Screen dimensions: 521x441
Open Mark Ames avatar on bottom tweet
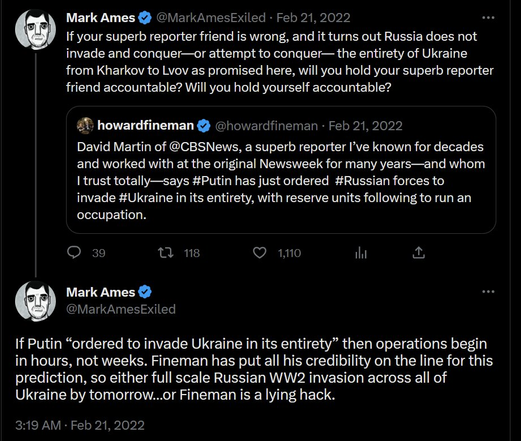(35, 301)
